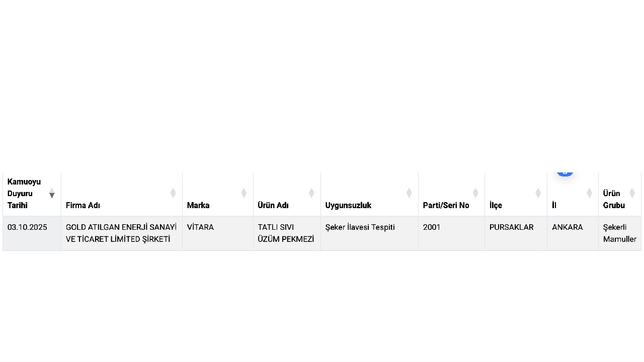Click the İl column sort icon

point(589,193)
